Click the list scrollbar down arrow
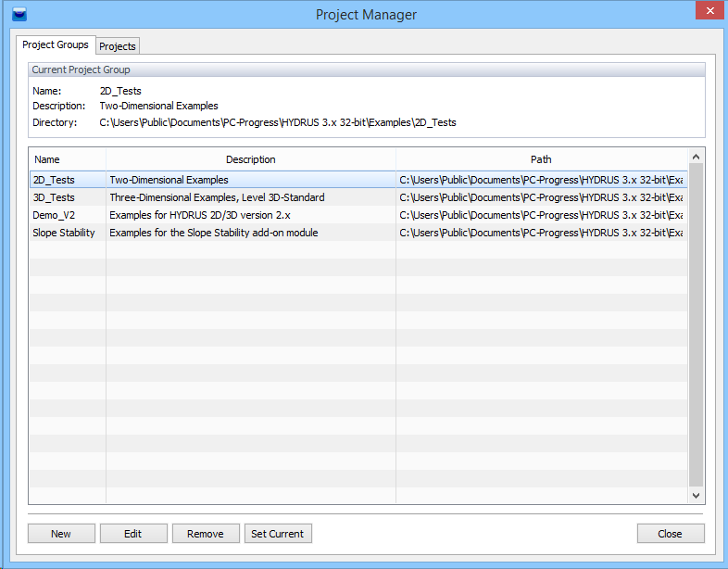 [x=696, y=496]
